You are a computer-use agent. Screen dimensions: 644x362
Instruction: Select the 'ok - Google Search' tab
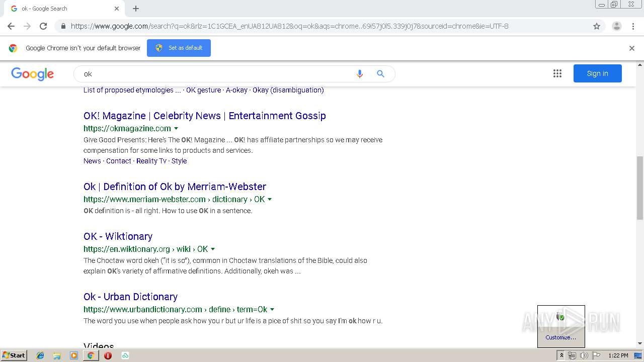pyautogui.click(x=64, y=9)
